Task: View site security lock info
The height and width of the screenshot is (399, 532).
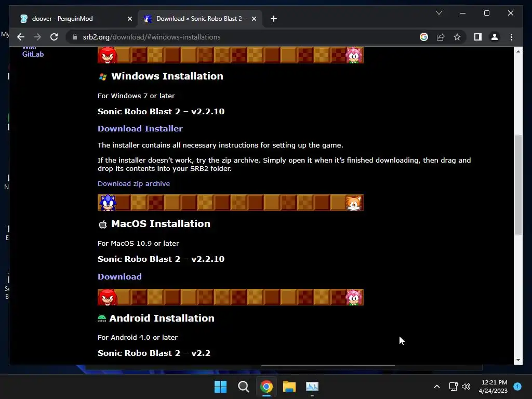Action: 75,37
